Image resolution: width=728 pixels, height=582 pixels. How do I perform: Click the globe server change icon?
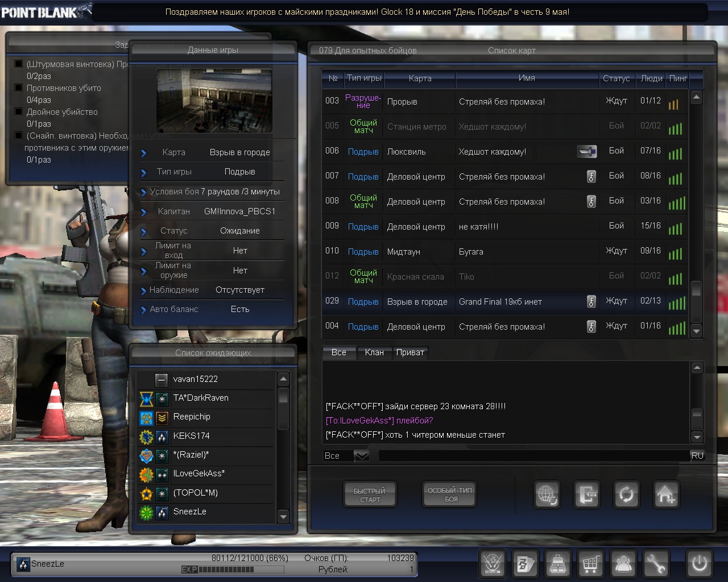pos(547,494)
